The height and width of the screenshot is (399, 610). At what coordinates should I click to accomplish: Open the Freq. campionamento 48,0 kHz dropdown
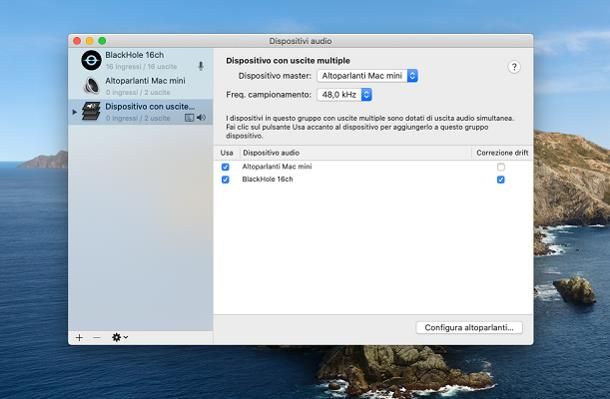[x=344, y=94]
